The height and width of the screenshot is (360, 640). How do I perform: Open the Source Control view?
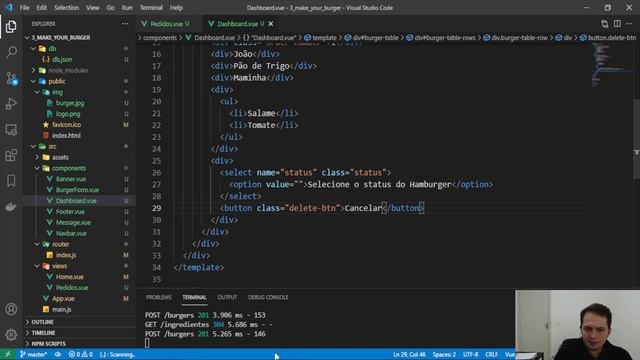click(x=11, y=78)
